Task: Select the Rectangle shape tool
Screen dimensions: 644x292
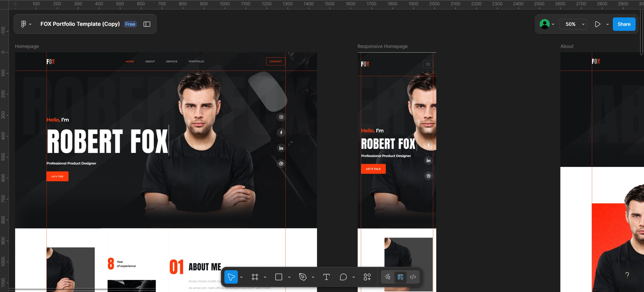Action: click(279, 277)
